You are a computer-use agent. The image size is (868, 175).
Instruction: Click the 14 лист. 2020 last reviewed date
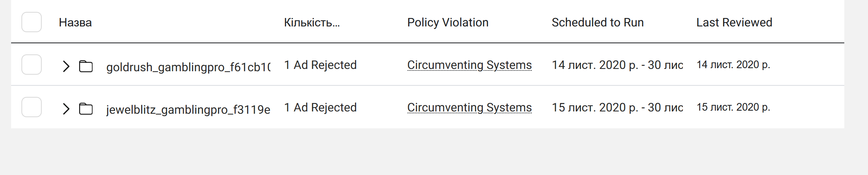pyautogui.click(x=733, y=65)
